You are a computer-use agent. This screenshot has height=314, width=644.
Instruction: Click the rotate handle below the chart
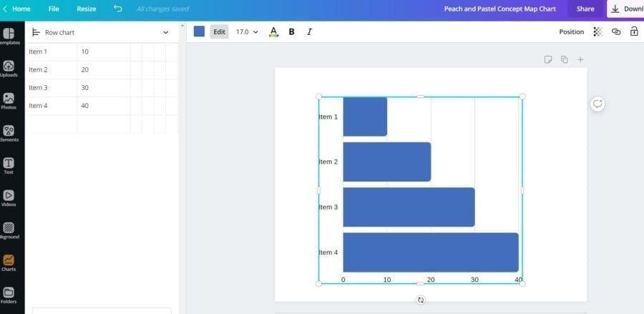coord(421,300)
